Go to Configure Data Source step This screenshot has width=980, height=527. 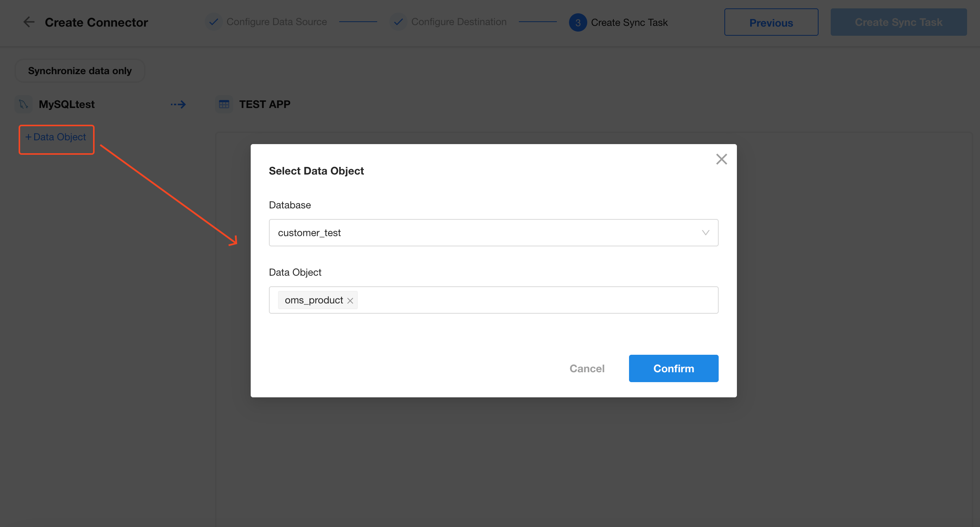click(277, 22)
